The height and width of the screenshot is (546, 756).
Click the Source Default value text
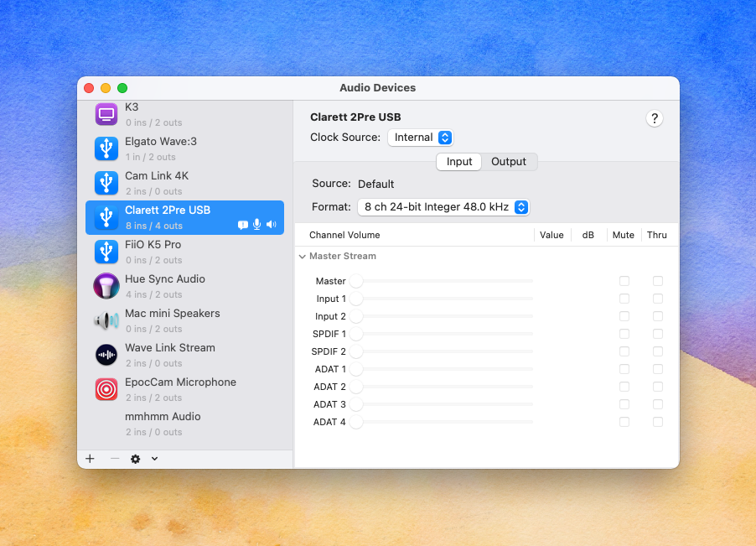coord(375,184)
